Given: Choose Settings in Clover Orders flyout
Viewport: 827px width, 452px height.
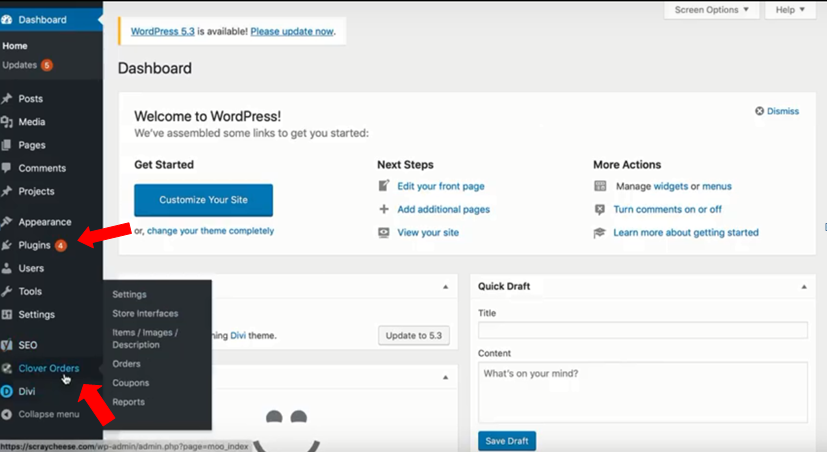Looking at the screenshot, I should click(129, 294).
